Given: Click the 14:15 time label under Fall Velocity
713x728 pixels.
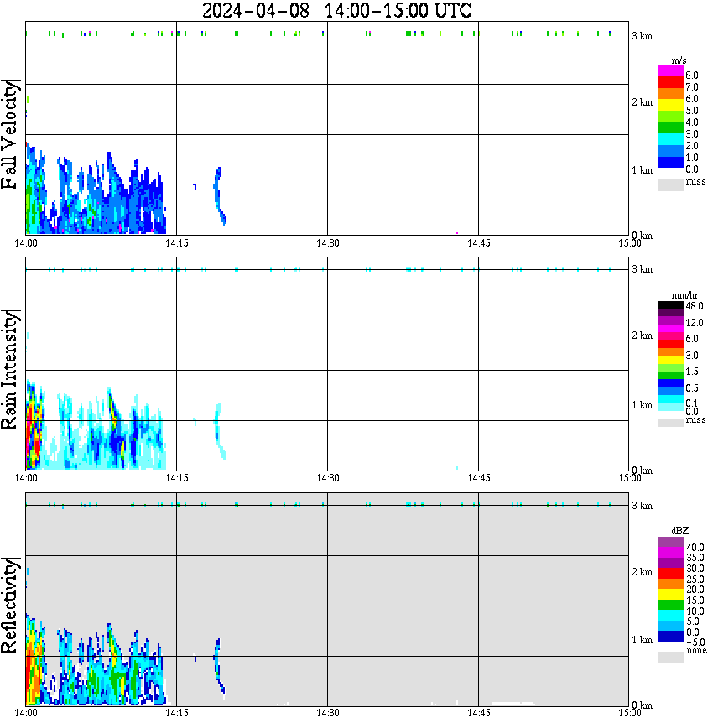Looking at the screenshot, I should (x=177, y=243).
